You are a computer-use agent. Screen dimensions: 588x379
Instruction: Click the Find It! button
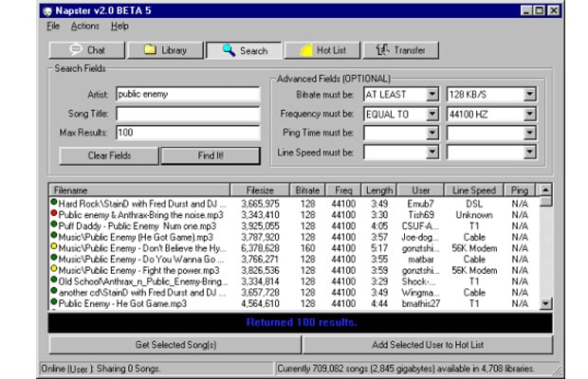(x=211, y=155)
